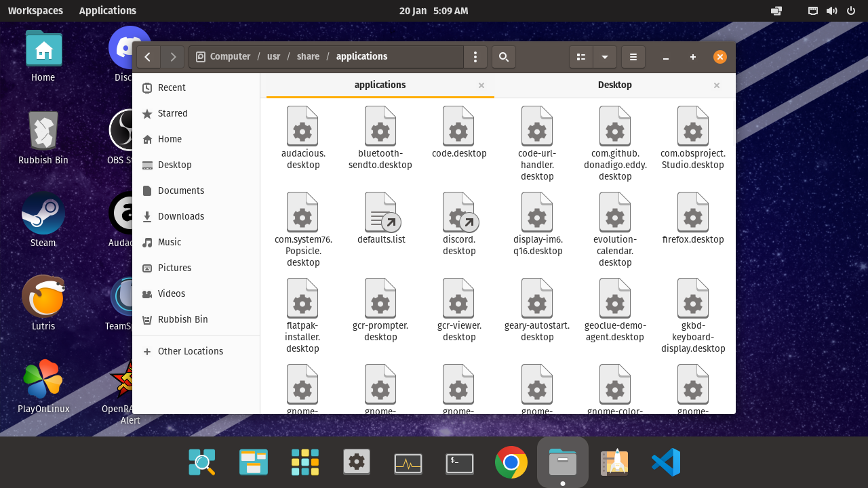Launch Steam from the desktop
Image resolution: width=868 pixels, height=488 pixels.
pos(43,221)
